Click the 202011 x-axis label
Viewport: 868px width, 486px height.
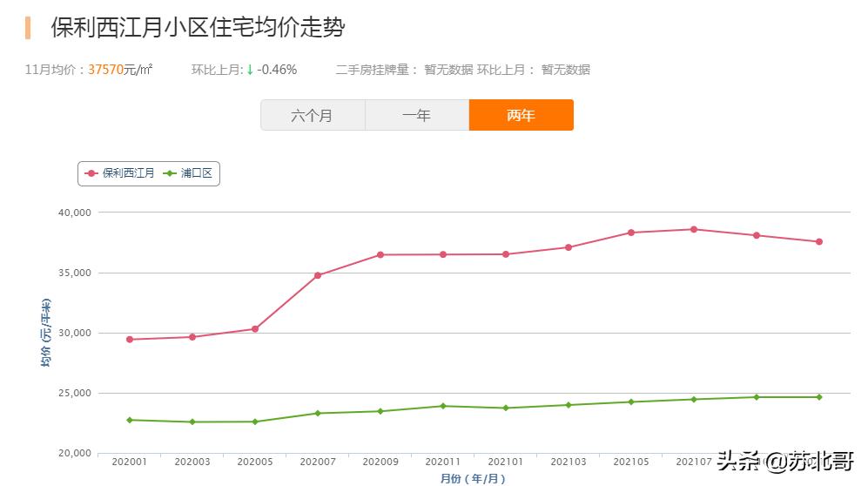click(x=443, y=462)
